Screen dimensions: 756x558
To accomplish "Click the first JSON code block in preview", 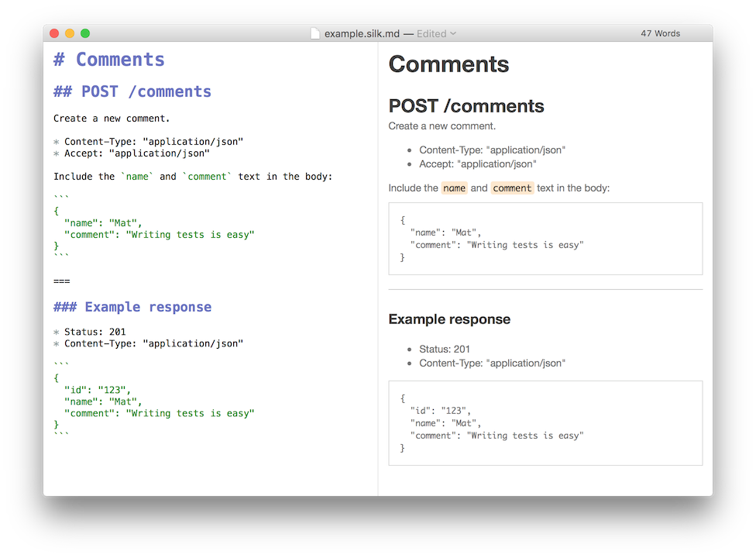I will coord(545,239).
